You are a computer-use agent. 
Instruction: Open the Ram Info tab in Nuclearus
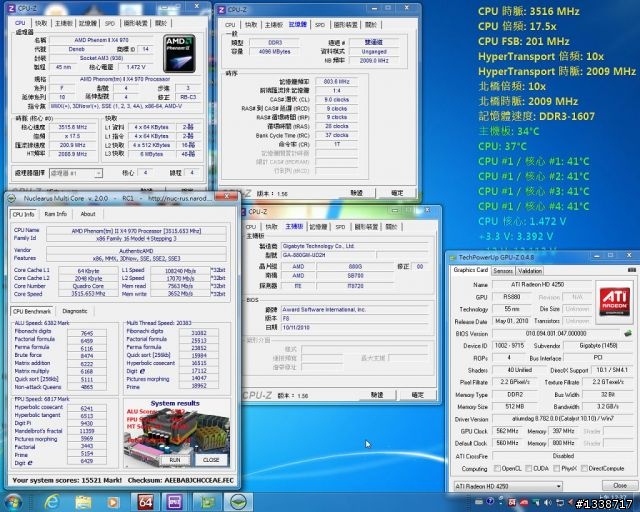coord(56,214)
